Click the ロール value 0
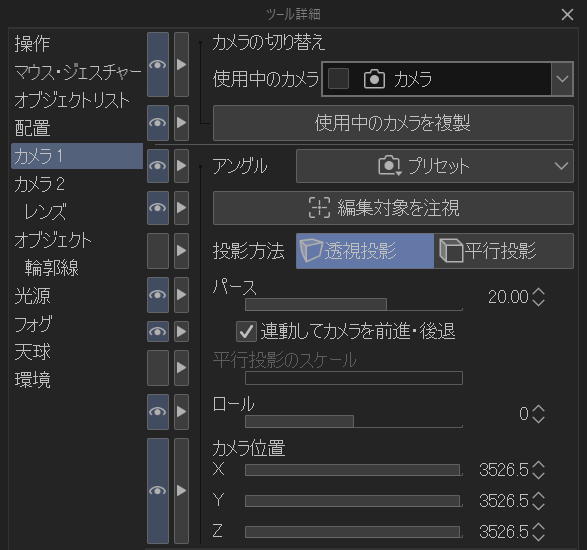The height and width of the screenshot is (550, 587). (x=524, y=414)
